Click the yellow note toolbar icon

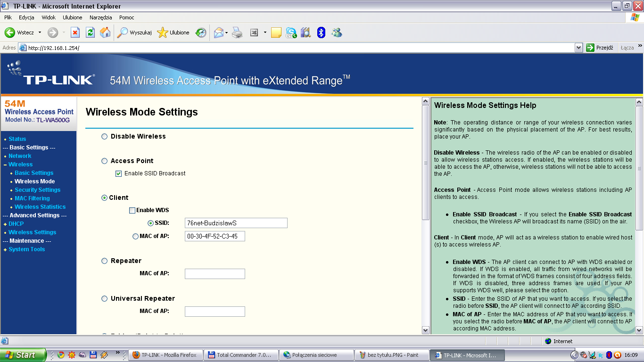276,33
